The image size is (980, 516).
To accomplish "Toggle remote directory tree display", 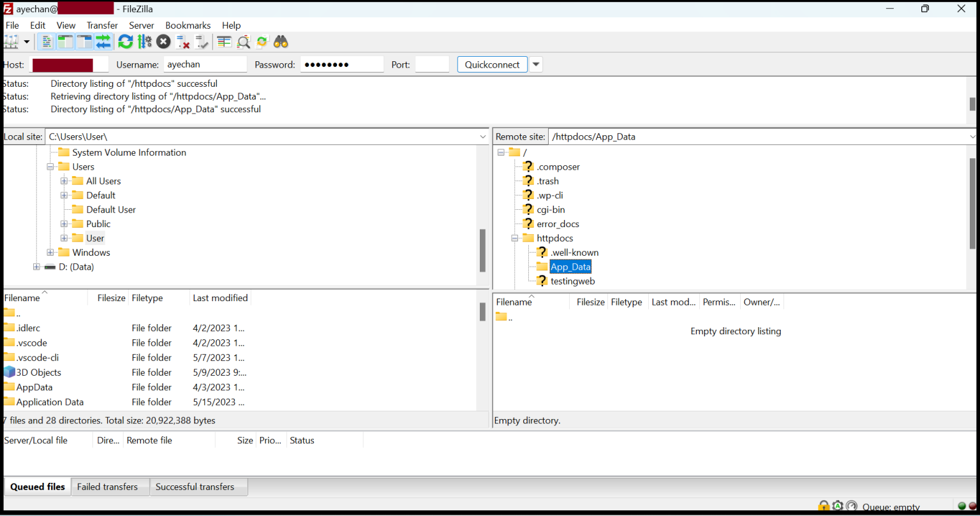I will click(x=84, y=42).
